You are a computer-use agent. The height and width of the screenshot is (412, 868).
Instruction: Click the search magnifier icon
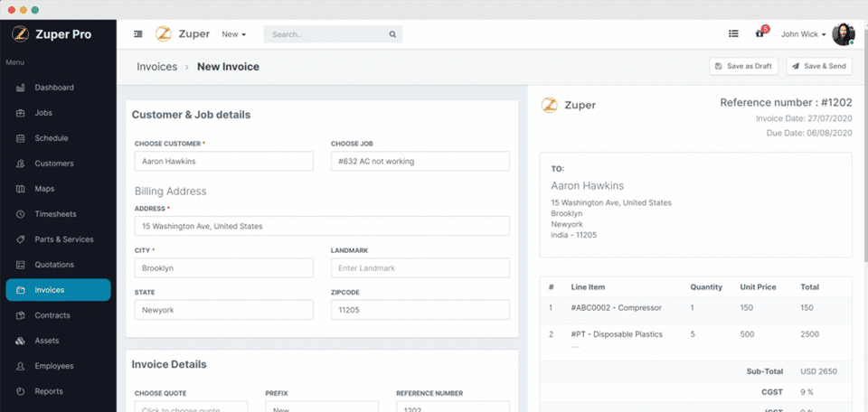point(392,34)
